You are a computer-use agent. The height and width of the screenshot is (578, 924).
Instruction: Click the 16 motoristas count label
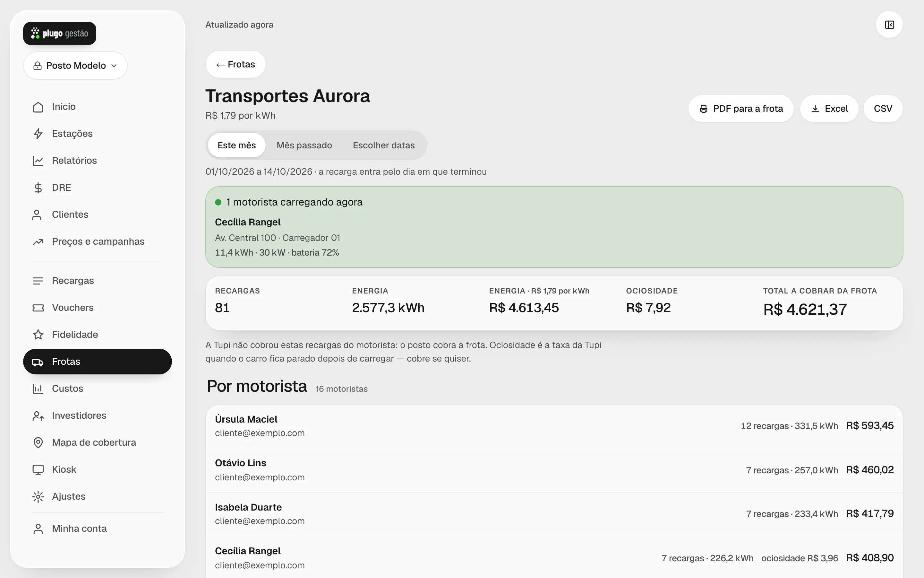tap(341, 389)
